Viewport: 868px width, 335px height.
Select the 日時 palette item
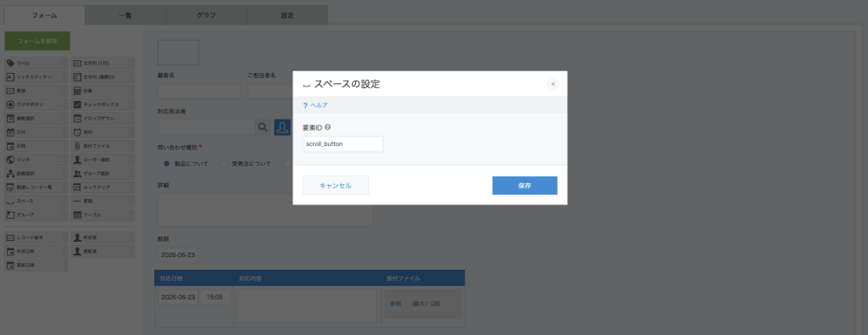click(x=36, y=146)
